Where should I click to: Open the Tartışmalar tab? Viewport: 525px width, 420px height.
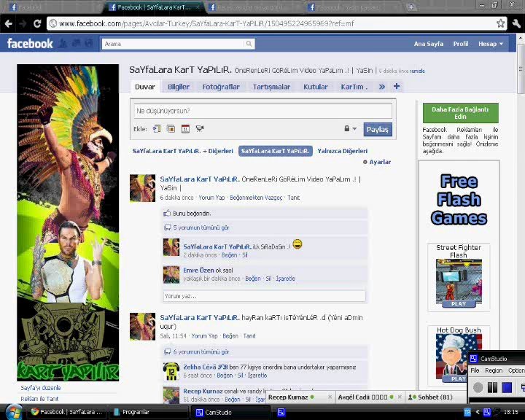(x=271, y=87)
